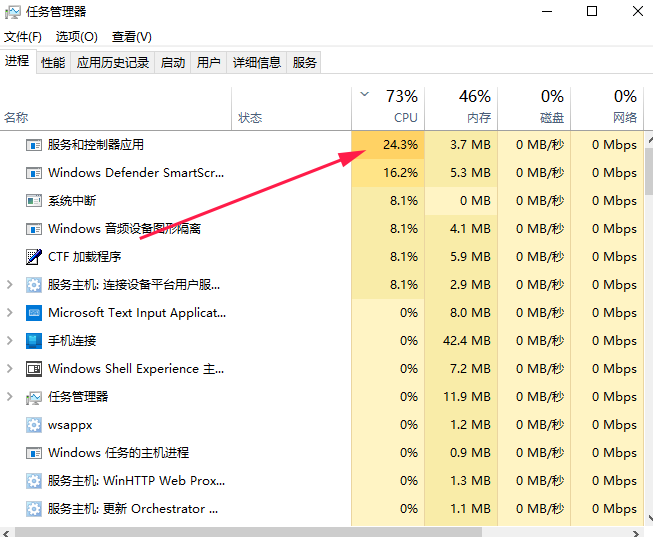Click the Microsoft Text Input Application icon
The width and height of the screenshot is (653, 537).
34,313
